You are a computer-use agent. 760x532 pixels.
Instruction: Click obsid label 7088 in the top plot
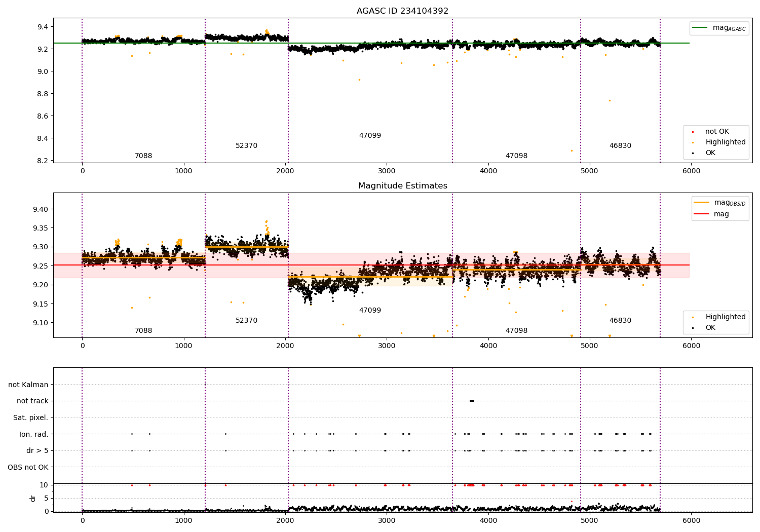tap(143, 156)
